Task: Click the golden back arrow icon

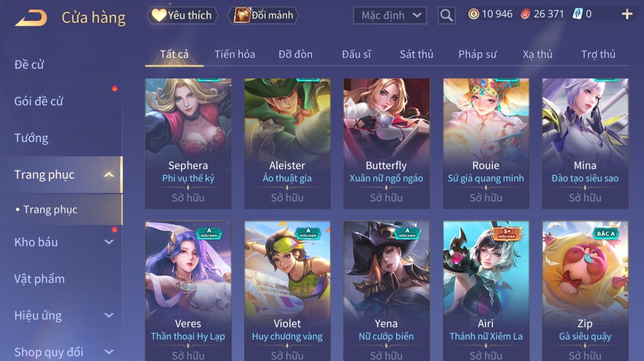Action: pyautogui.click(x=31, y=18)
